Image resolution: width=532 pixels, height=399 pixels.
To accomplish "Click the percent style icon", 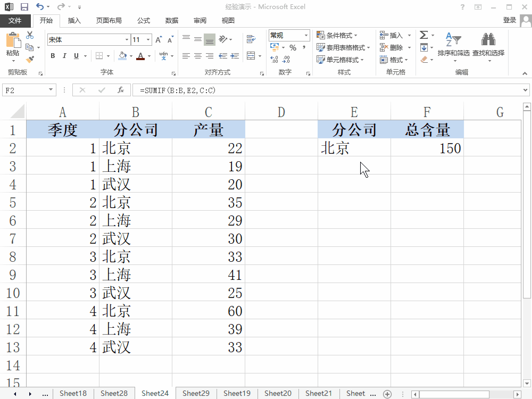I will pos(293,47).
